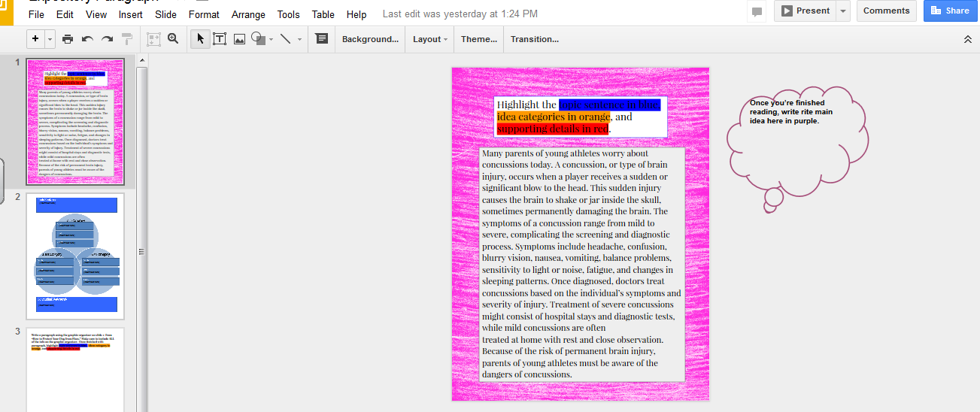Open the Arrange menu
This screenshot has height=412, width=980.
(x=248, y=14)
